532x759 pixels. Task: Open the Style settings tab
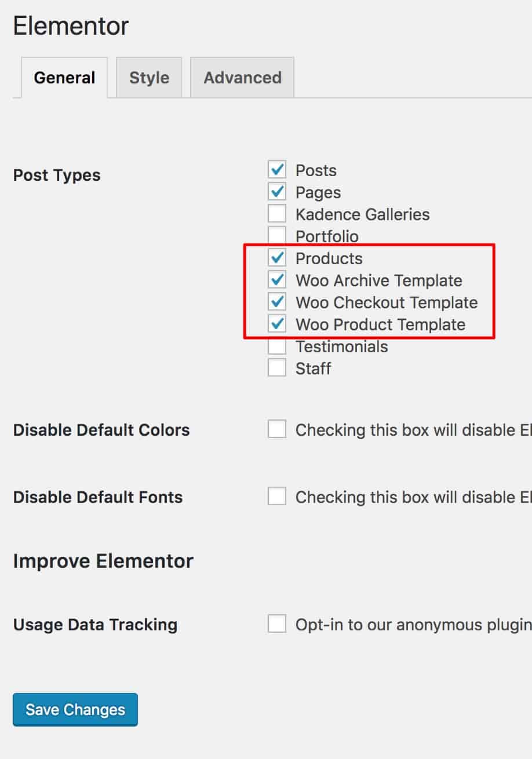149,78
